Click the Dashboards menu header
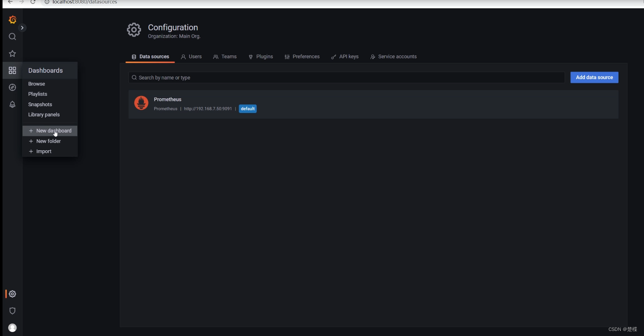The height and width of the screenshot is (336, 644). pos(50,70)
